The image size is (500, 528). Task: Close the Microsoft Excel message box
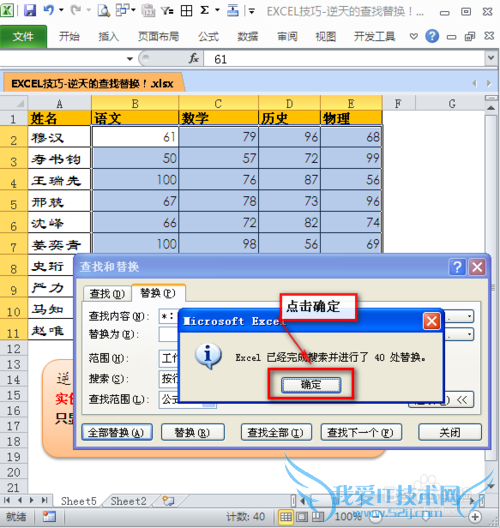(432, 321)
